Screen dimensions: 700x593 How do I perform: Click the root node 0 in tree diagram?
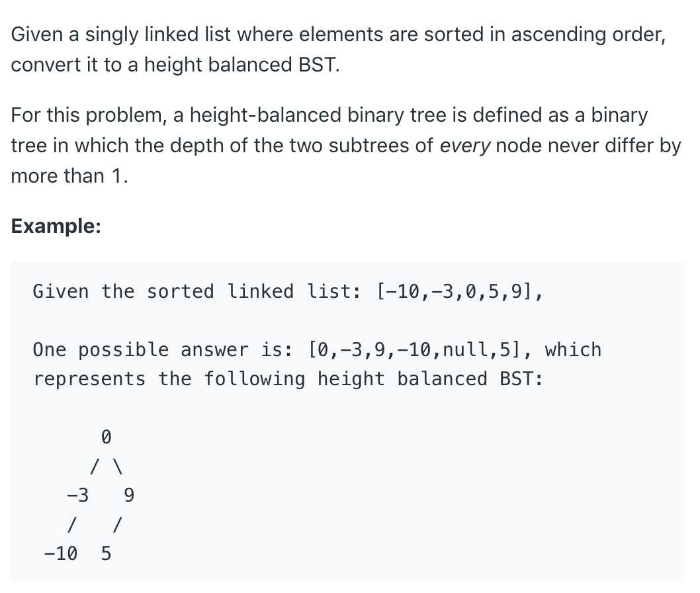point(106,436)
